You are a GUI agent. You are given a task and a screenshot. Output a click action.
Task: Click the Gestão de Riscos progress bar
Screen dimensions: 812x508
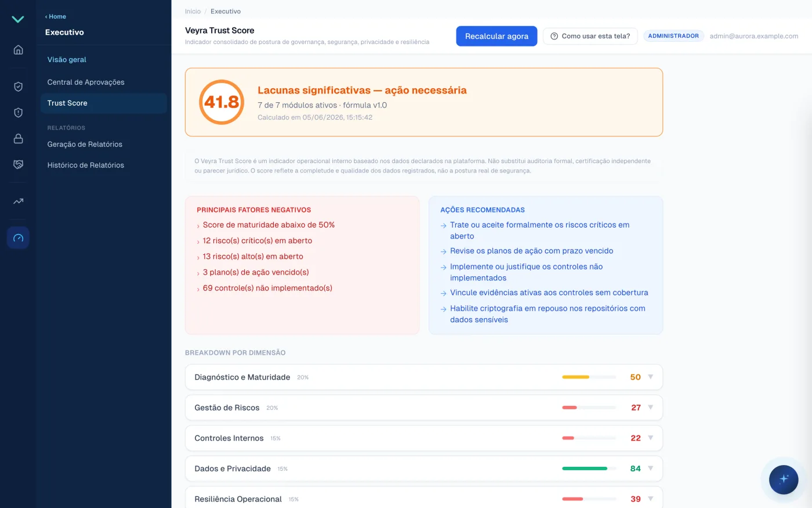589,408
